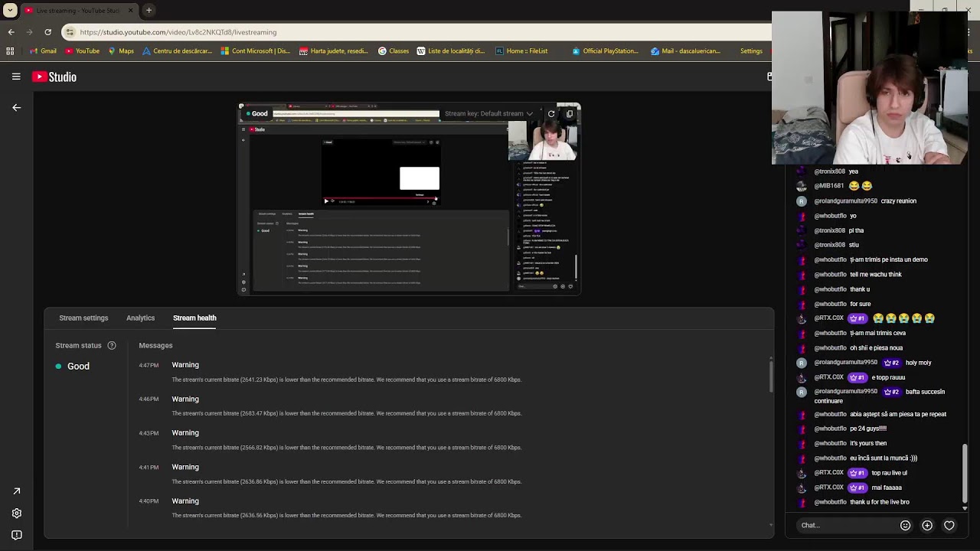The image size is (980, 551).
Task: Open the Harta judete bookmark
Action: pos(333,51)
